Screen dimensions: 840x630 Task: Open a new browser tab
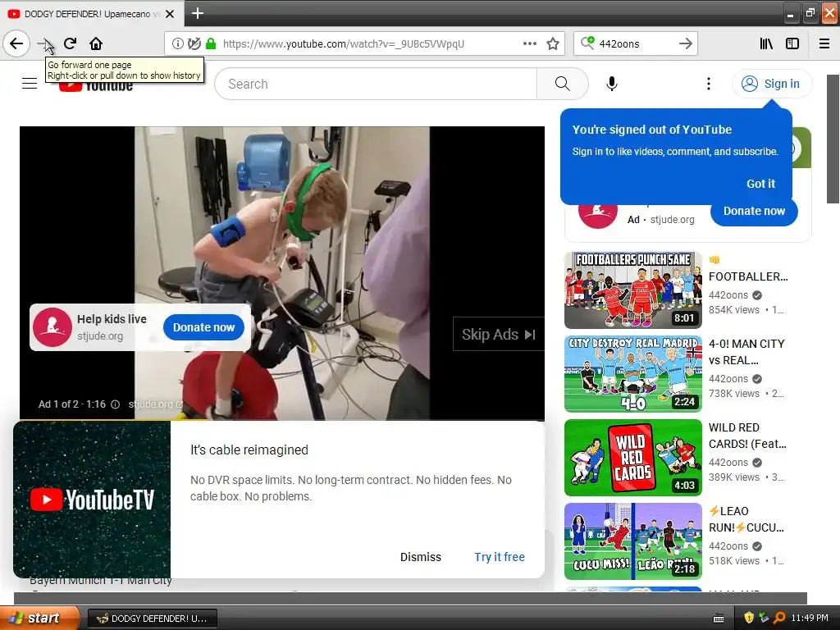pos(197,13)
